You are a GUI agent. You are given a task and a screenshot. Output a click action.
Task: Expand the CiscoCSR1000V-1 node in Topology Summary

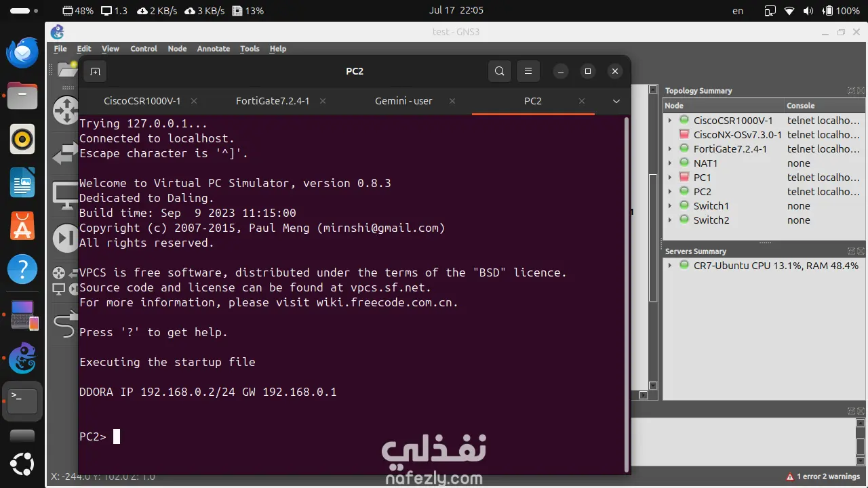pyautogui.click(x=670, y=120)
